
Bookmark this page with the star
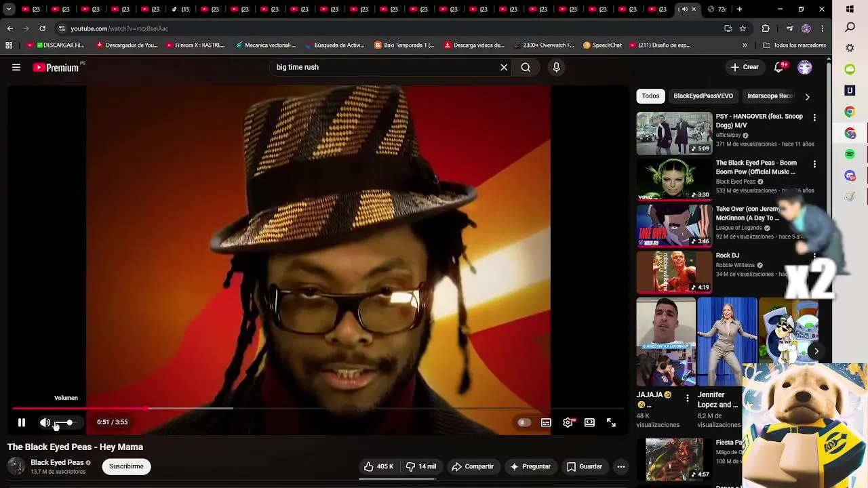(743, 28)
